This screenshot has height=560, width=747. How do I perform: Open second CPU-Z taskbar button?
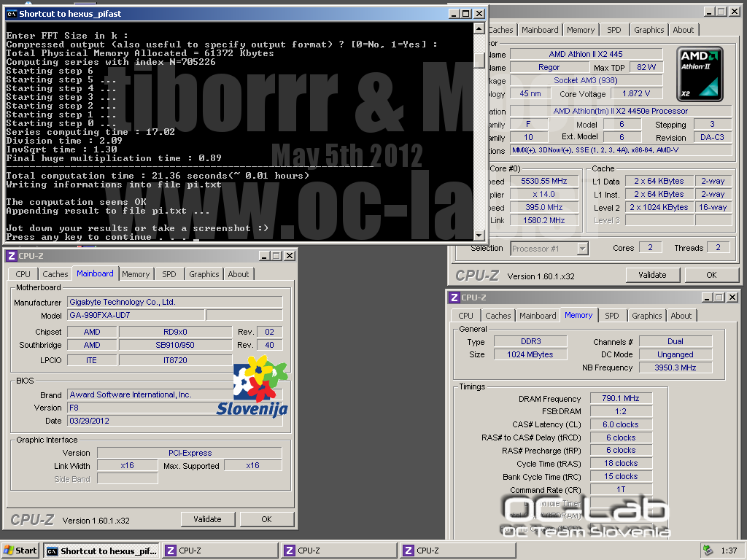click(339, 551)
